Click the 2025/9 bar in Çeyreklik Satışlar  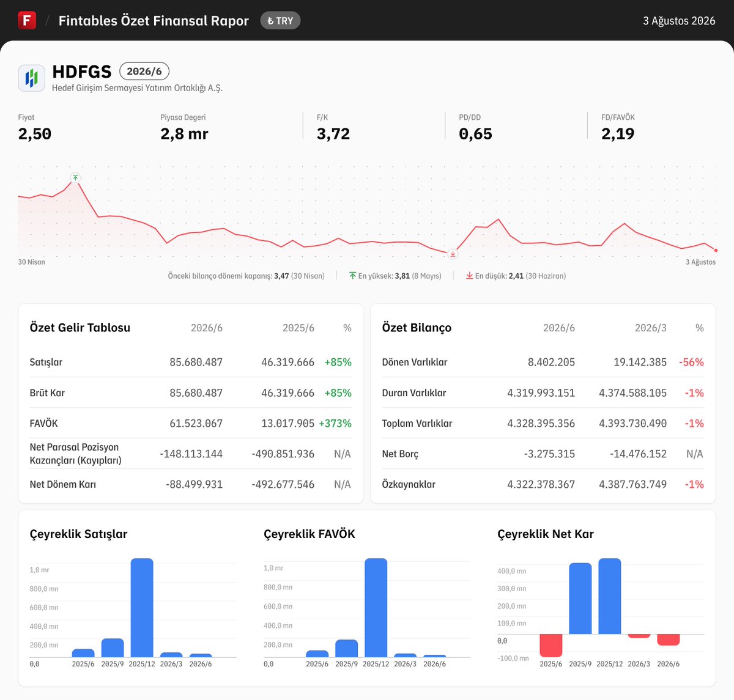(113, 648)
